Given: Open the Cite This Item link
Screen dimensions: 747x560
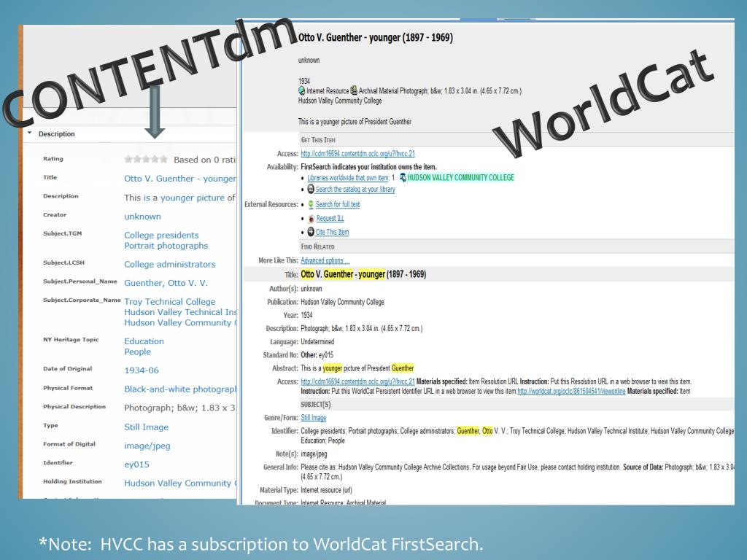Looking at the screenshot, I should click(x=332, y=232).
